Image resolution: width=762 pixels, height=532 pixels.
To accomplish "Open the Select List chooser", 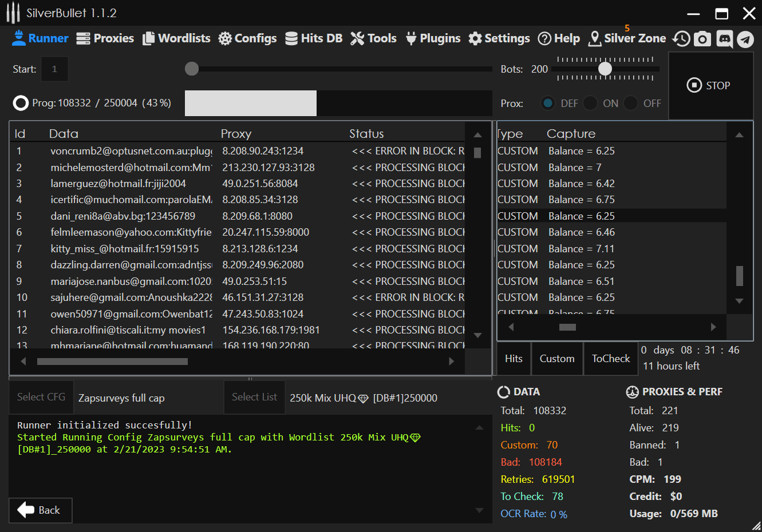I will [x=254, y=397].
